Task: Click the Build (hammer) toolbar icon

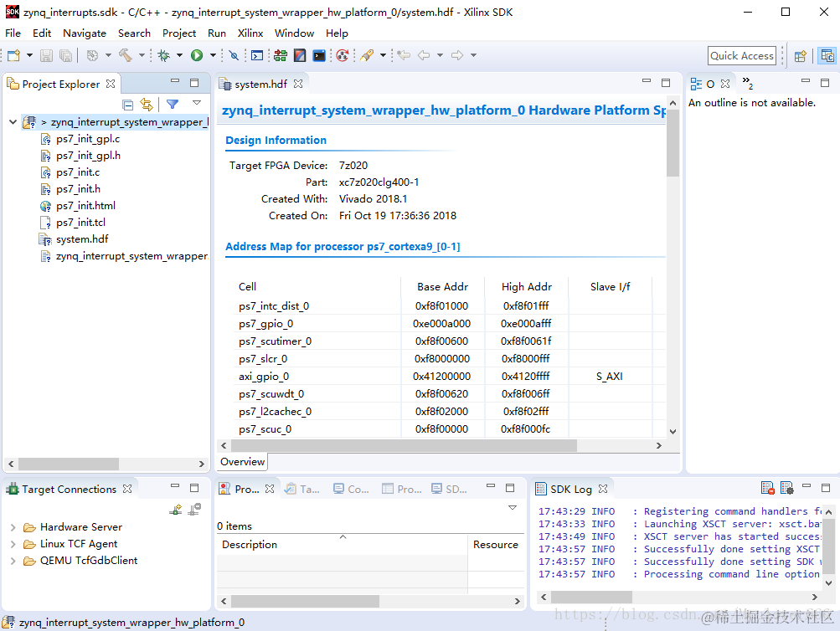Action: (125, 56)
